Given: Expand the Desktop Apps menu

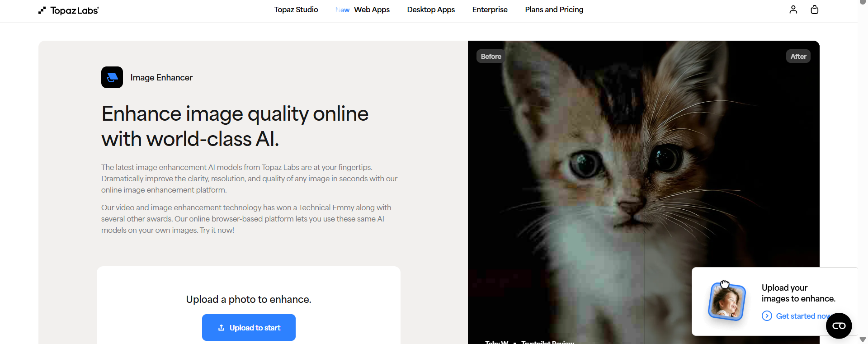Looking at the screenshot, I should click(431, 9).
